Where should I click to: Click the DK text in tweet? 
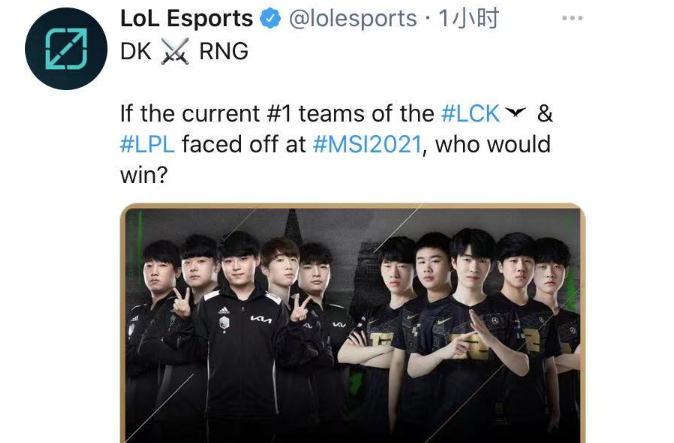pyautogui.click(x=136, y=52)
